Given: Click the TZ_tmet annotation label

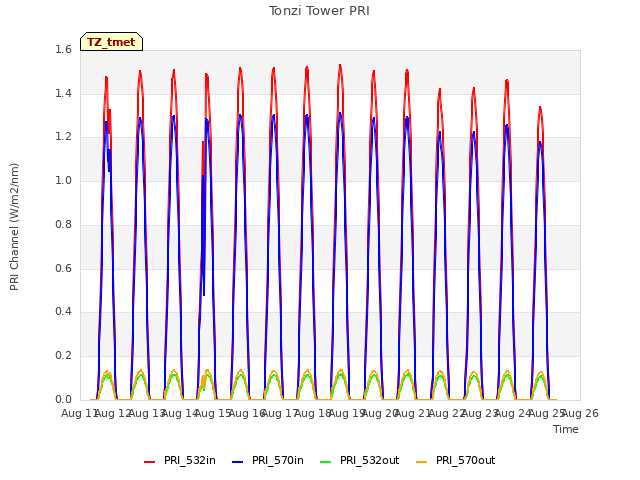Looking at the screenshot, I should pos(111,42).
